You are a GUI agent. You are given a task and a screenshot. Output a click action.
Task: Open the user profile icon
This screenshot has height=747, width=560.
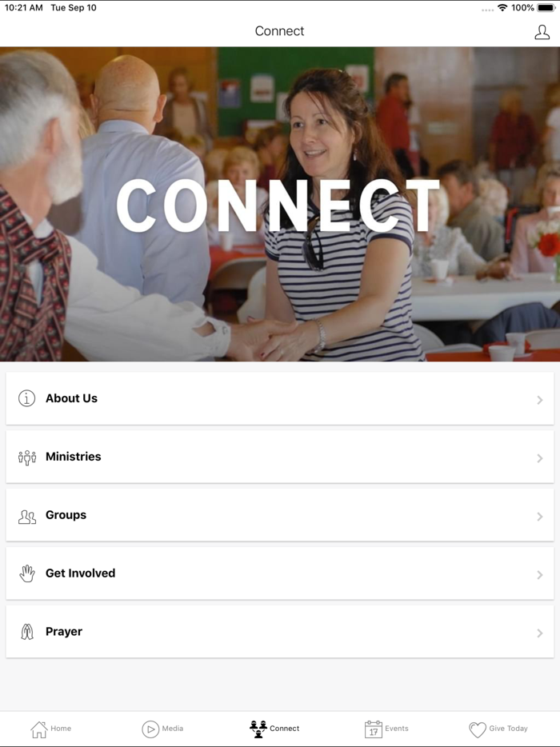click(542, 32)
